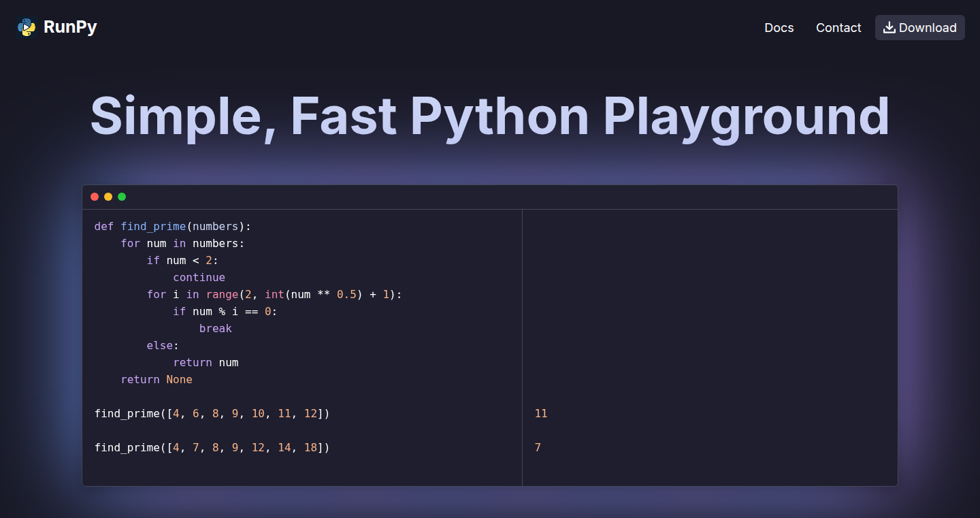Click the 'for i in range' line
This screenshot has width=980, height=518.
[274, 294]
